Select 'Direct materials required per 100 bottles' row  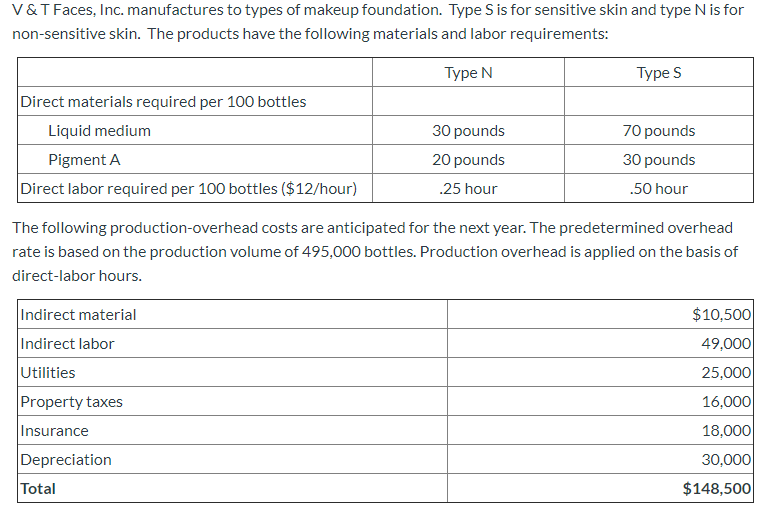pyautogui.click(x=385, y=101)
